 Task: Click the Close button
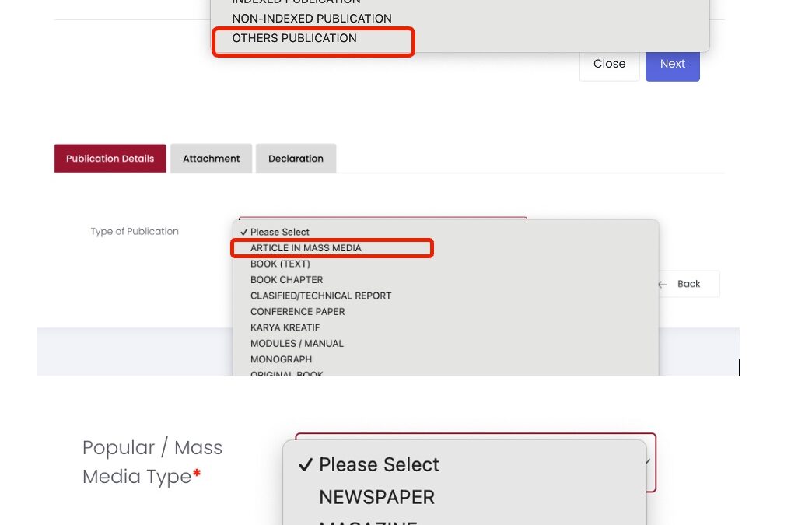tap(609, 64)
